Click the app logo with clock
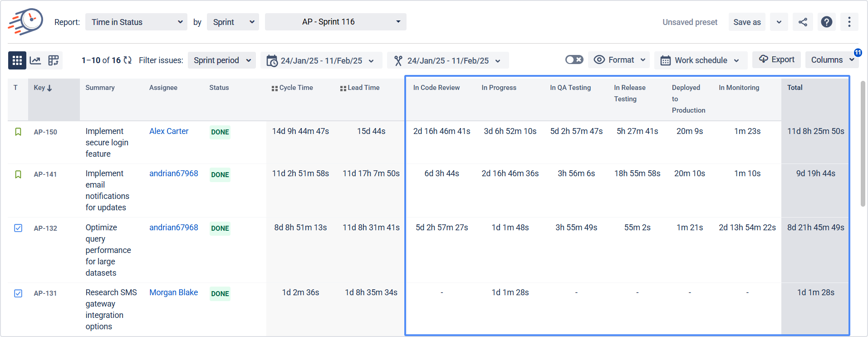 pyautogui.click(x=26, y=21)
